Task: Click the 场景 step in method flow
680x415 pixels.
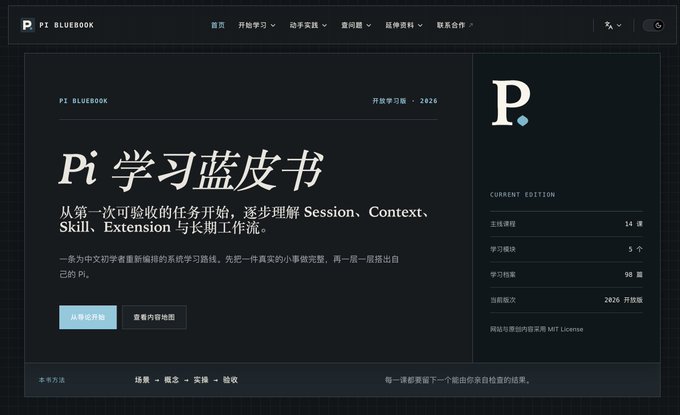Action: pyautogui.click(x=142, y=380)
